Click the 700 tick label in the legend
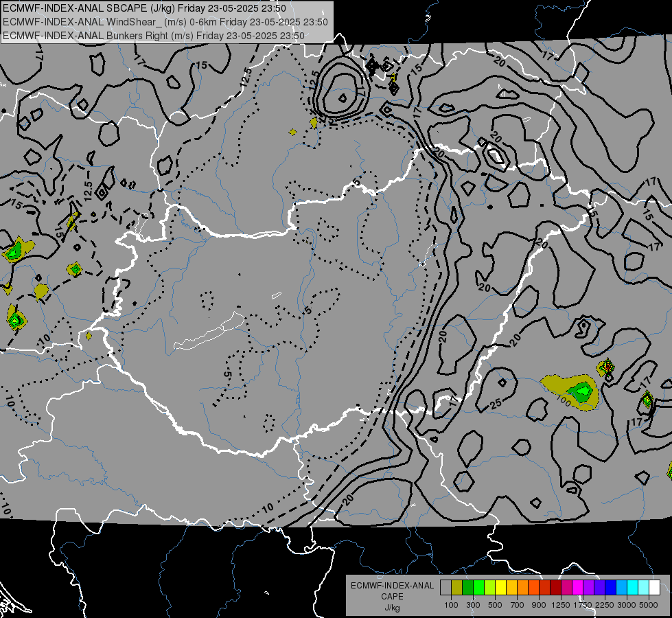This screenshot has height=618, width=672. coord(517,605)
